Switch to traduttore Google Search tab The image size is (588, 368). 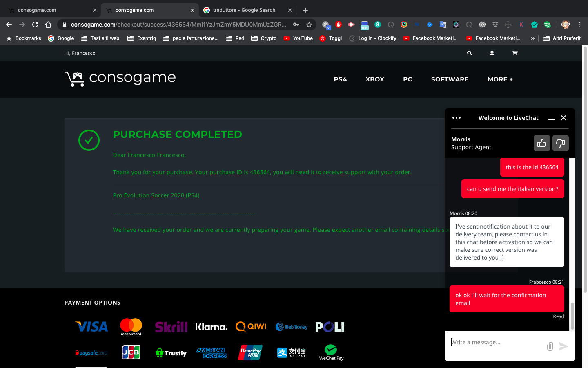click(x=244, y=10)
